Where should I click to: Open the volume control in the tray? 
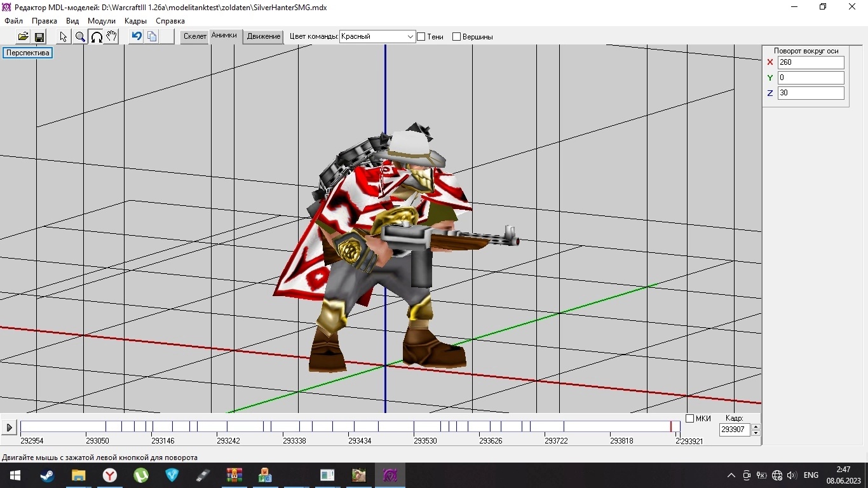click(x=792, y=475)
